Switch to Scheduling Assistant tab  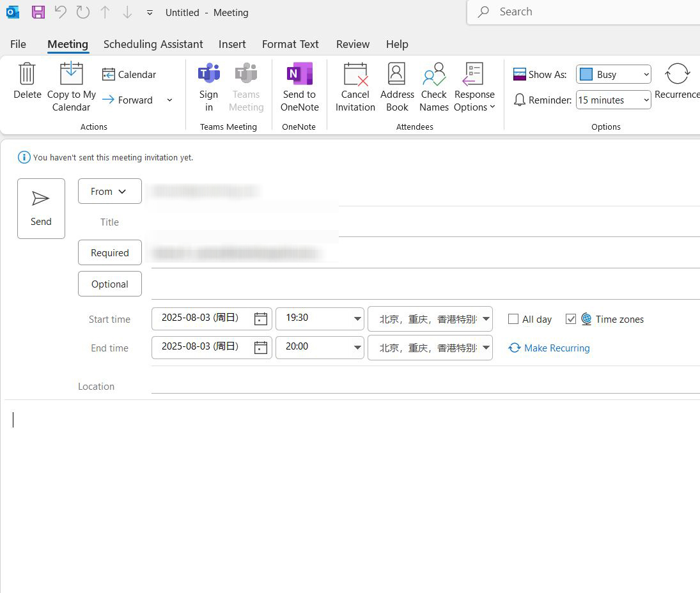coord(153,44)
